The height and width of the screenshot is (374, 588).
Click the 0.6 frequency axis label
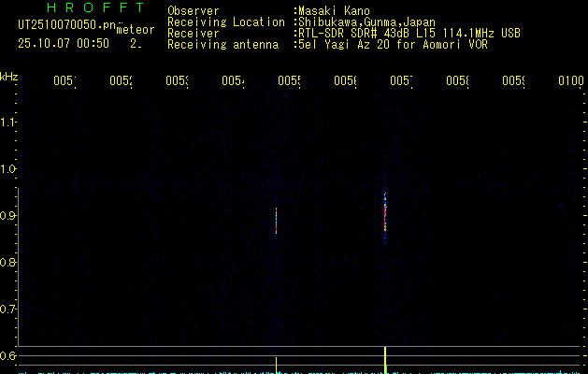point(7,355)
